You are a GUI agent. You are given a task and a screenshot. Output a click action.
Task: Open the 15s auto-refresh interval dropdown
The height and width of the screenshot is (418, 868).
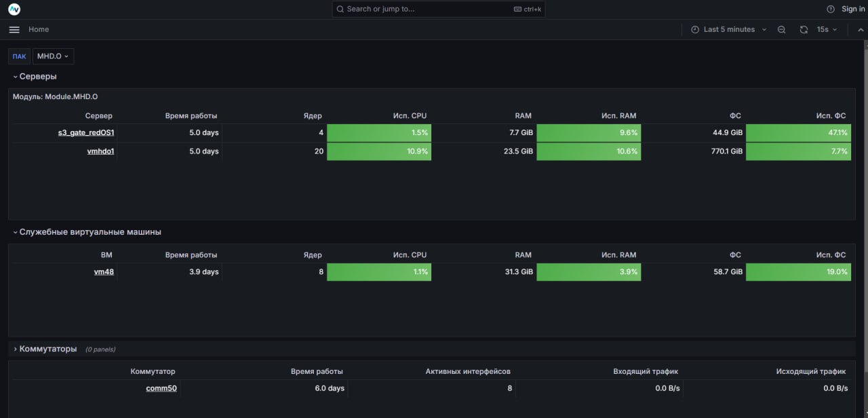pyautogui.click(x=827, y=30)
